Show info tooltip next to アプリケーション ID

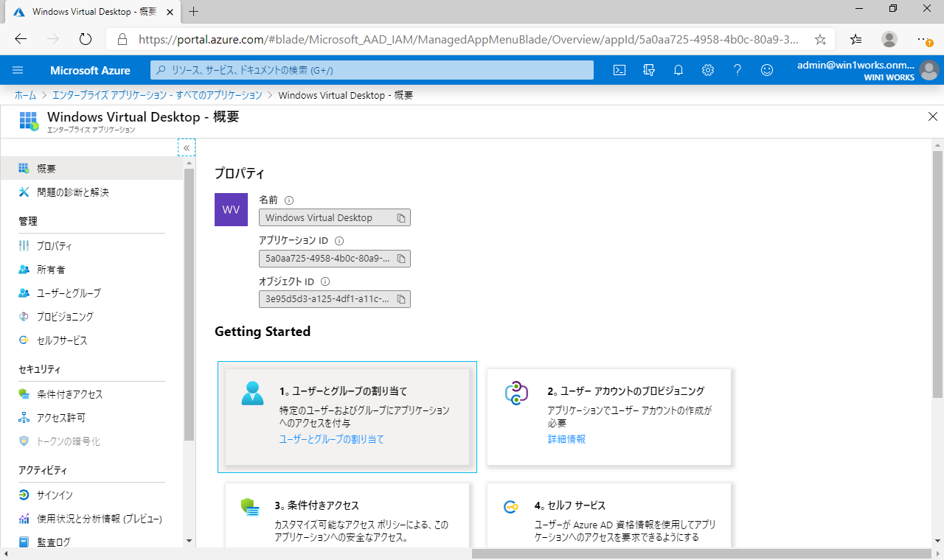point(339,241)
